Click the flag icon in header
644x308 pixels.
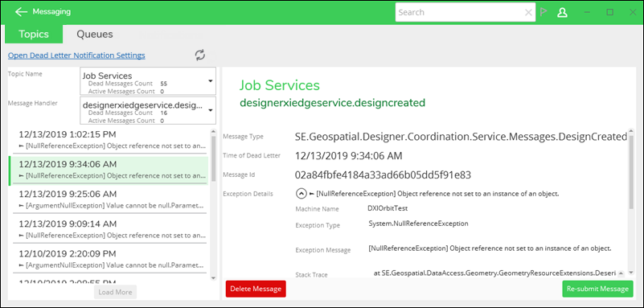point(544,12)
